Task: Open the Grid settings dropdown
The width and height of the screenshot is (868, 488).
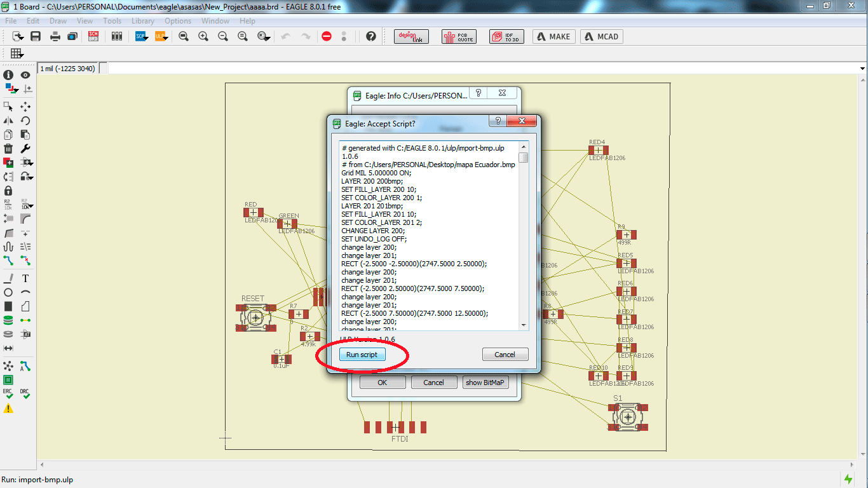Action: click(x=17, y=53)
